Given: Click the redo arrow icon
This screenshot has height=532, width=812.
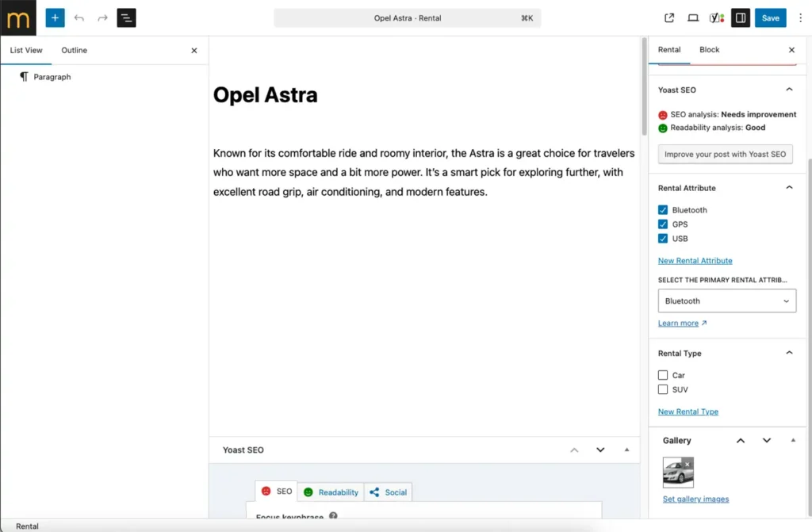Looking at the screenshot, I should click(102, 17).
